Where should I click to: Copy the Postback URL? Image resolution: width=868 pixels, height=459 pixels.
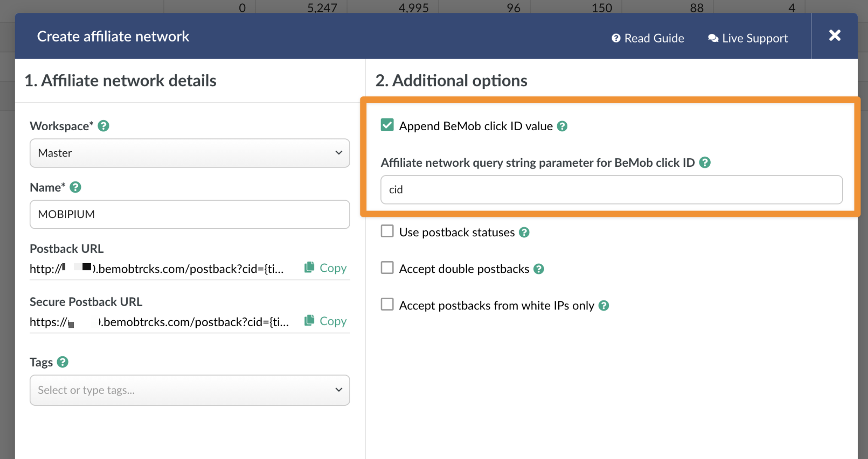(326, 268)
